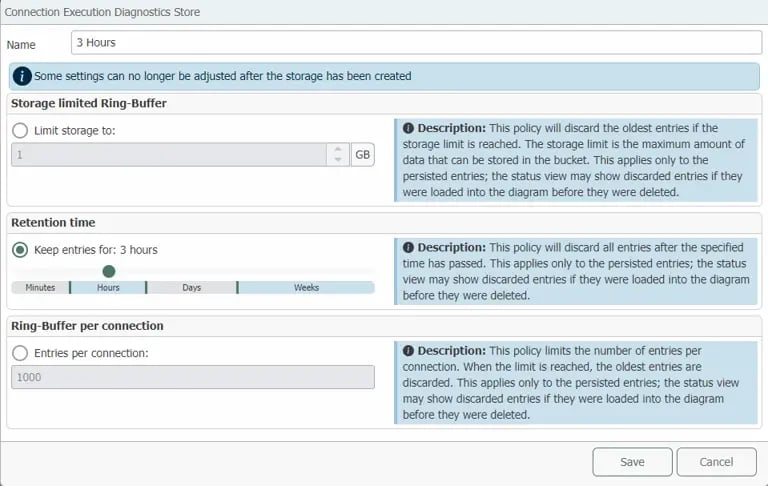Enable the 'Entries per connection' radio option

(x=20, y=352)
